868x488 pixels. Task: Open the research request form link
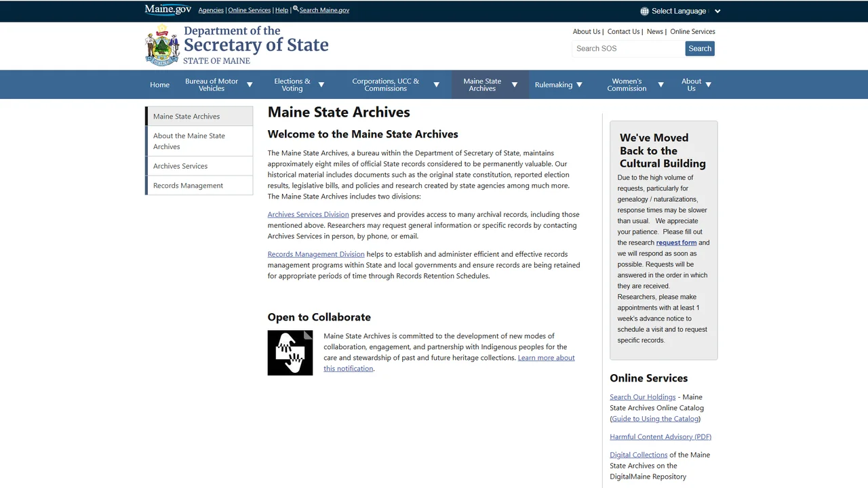tap(676, 243)
